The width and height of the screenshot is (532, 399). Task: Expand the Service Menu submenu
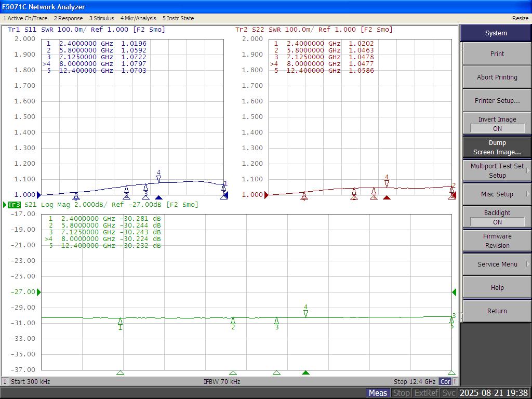tap(497, 264)
